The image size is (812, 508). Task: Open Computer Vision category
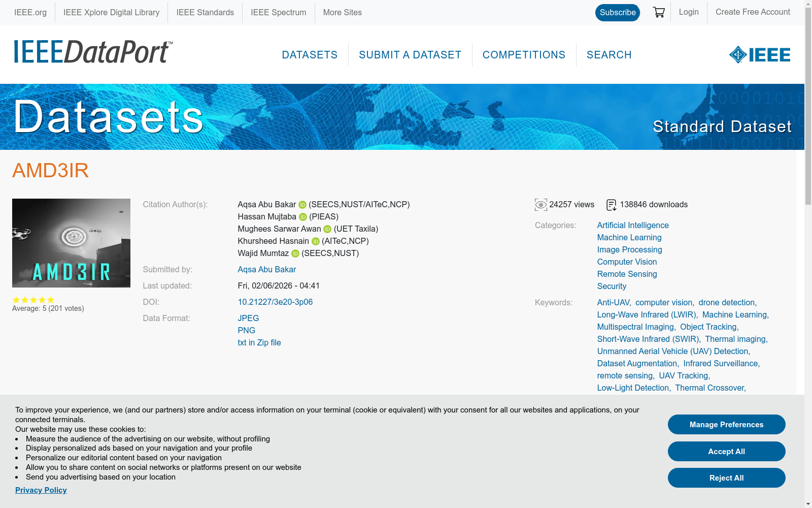(627, 262)
